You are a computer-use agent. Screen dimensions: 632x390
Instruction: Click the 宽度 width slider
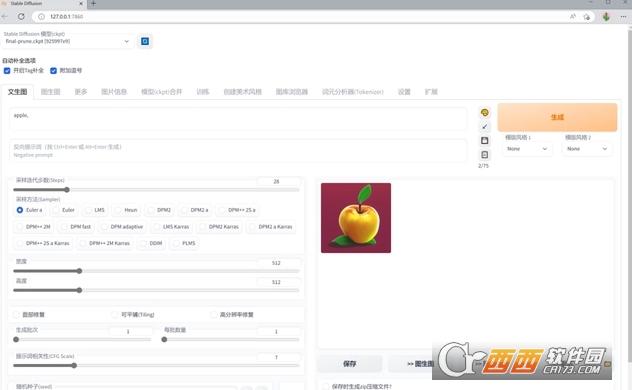point(156,271)
